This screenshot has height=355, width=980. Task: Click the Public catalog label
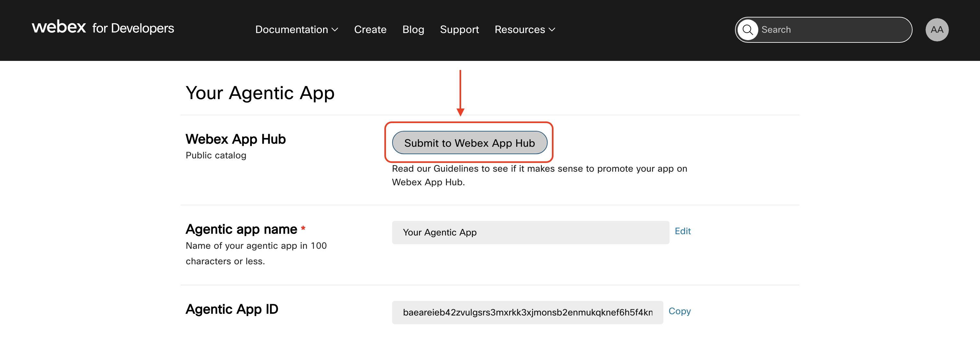pos(216,155)
